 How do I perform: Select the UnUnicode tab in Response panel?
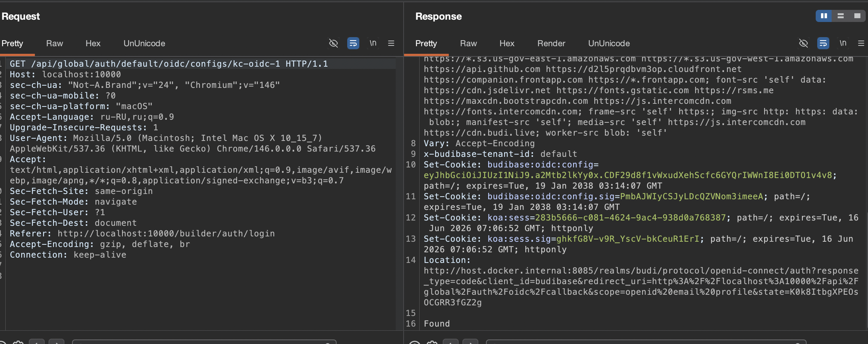pyautogui.click(x=609, y=43)
